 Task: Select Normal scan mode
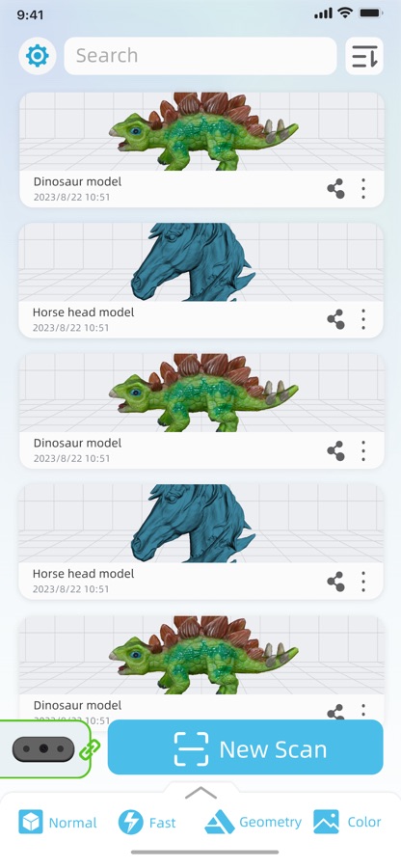pos(58,822)
